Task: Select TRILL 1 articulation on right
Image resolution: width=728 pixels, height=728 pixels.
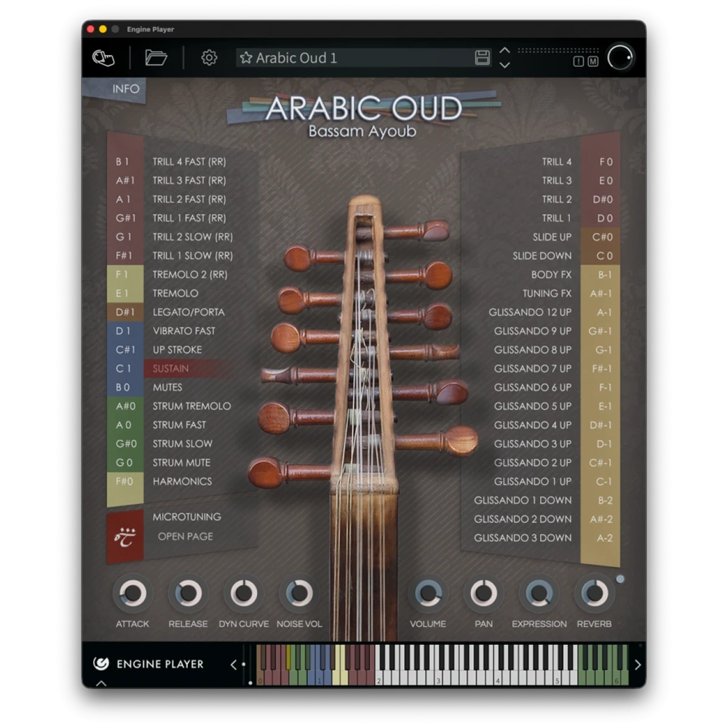Action: 556,218
